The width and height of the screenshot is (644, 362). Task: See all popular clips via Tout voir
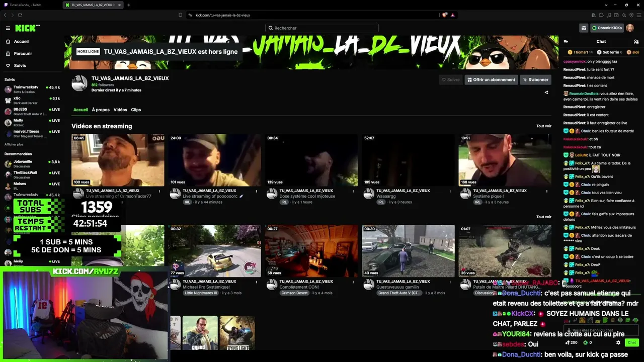pos(544,217)
